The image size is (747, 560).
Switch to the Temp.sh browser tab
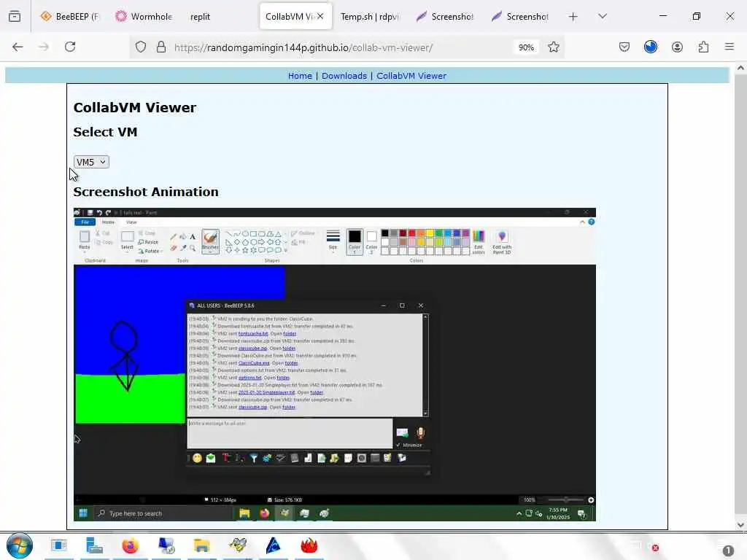[370, 17]
